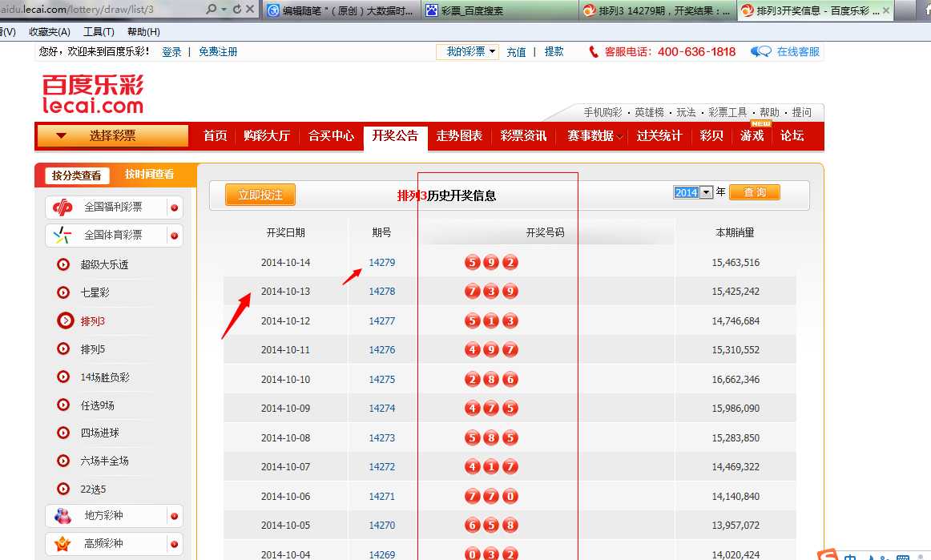Open the 收藏夹(A) browser menu
This screenshot has height=560, width=931.
(50, 32)
